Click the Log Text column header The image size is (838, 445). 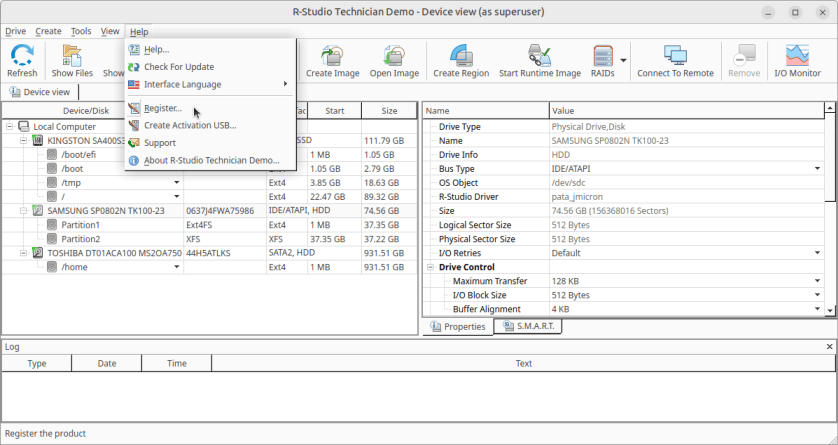523,363
